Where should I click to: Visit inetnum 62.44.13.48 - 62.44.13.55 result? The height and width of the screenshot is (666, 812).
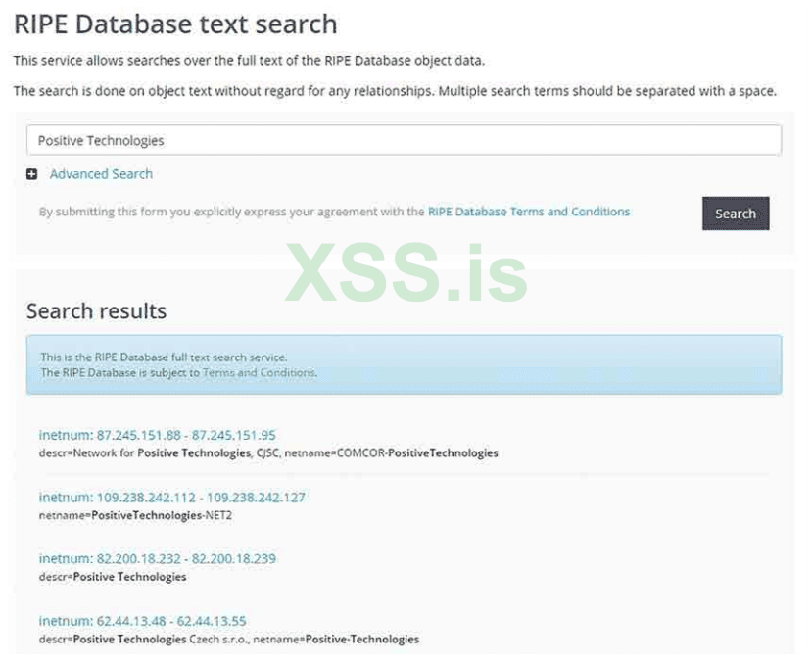tap(143, 620)
